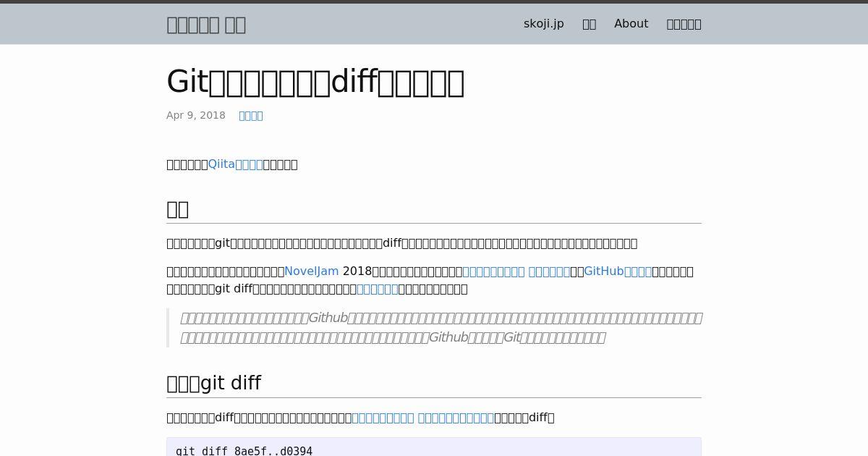Open the navigation link between skoji.jp and About
The image size is (868, 456).
589,24
